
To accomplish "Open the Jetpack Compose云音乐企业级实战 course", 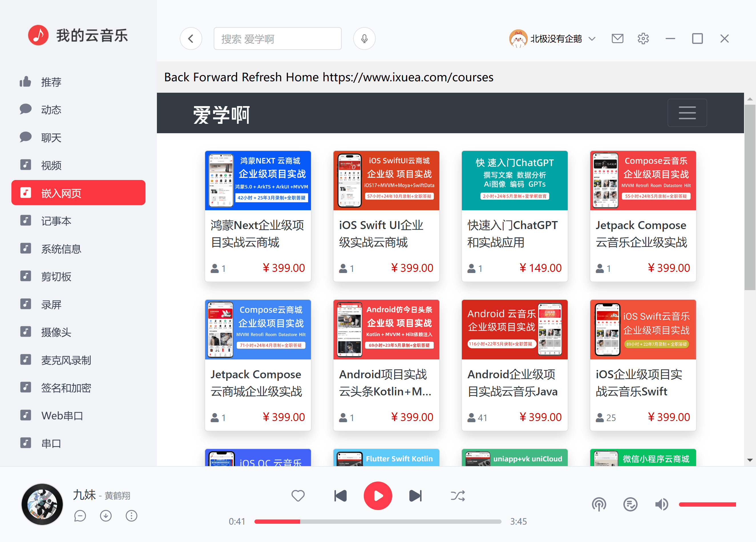I will 643,216.
